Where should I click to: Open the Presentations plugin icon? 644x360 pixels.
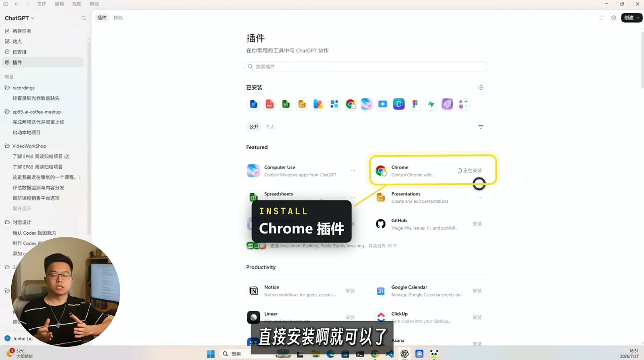click(x=381, y=198)
